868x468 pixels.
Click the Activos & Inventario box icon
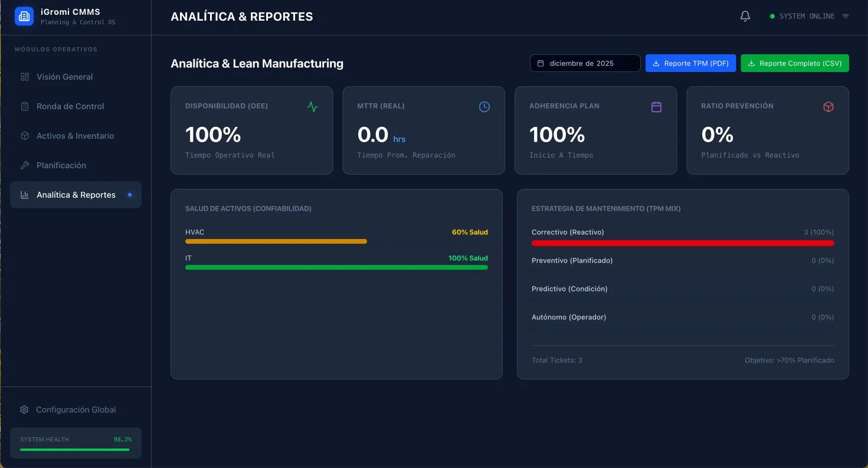coord(24,136)
